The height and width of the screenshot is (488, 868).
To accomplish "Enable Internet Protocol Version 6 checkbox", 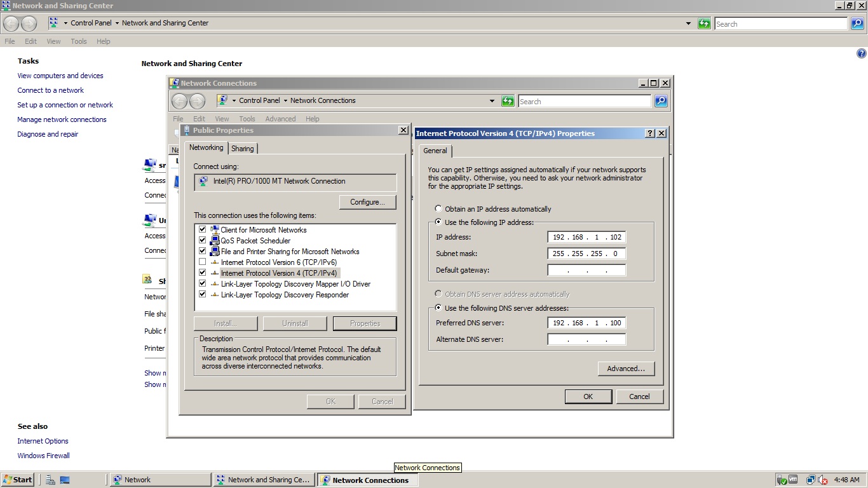I will point(203,262).
